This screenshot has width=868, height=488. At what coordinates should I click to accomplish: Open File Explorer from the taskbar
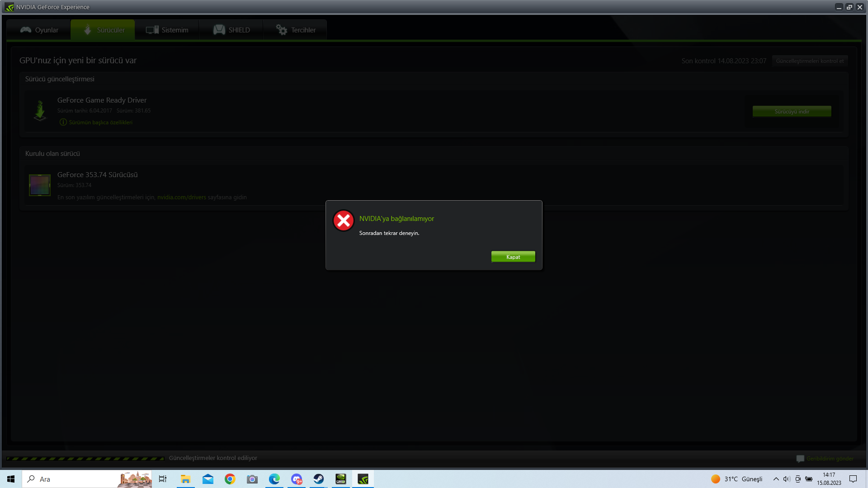(x=185, y=479)
